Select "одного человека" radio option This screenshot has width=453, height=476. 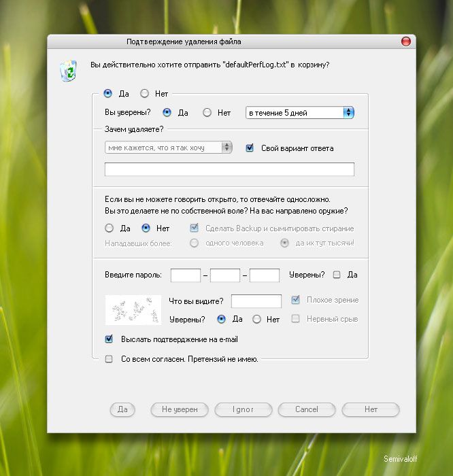click(194, 243)
